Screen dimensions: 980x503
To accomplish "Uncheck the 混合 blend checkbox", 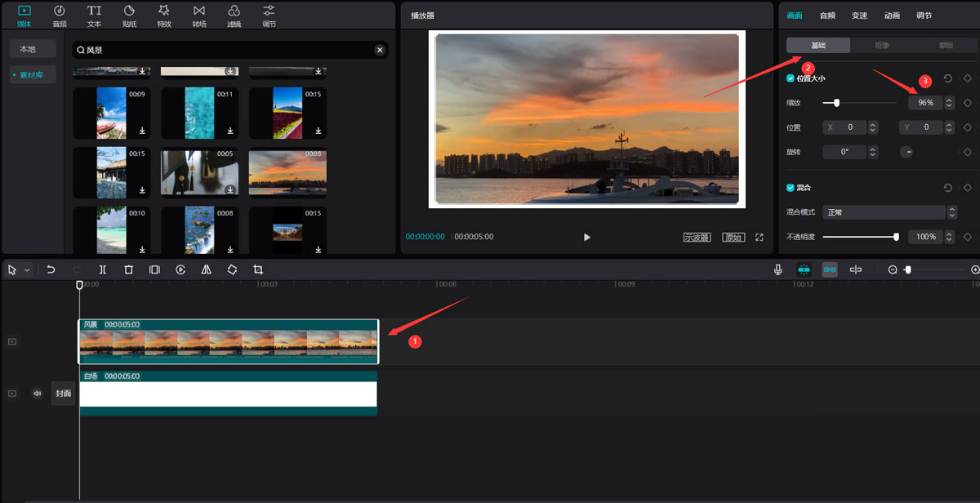I will coord(790,188).
